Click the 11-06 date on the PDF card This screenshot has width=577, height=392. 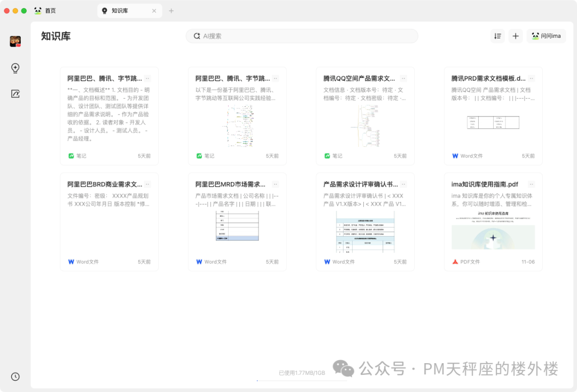[528, 262]
